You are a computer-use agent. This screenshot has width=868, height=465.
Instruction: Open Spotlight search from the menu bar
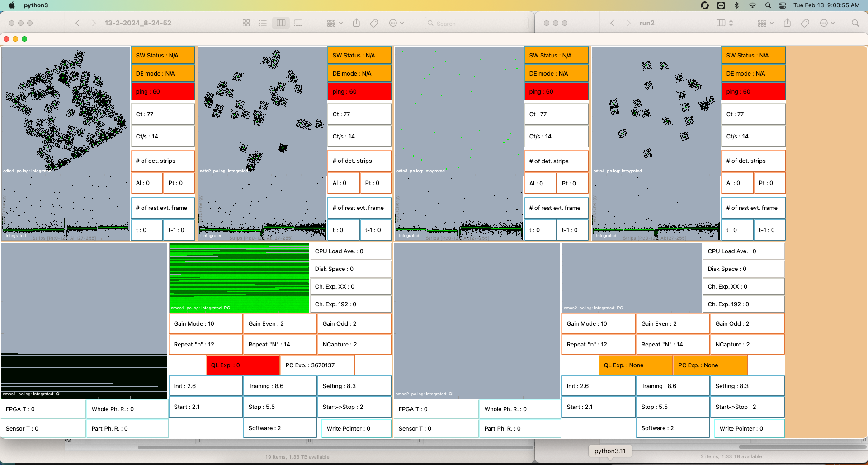(x=768, y=5)
